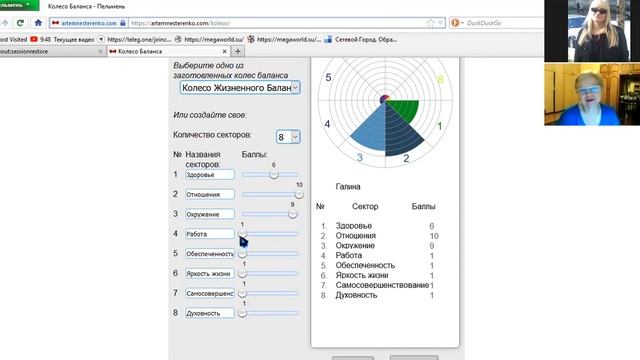Image resolution: width=640 pixels, height=360 pixels.
Task: Click the 'Отношения' sector name field
Action: click(210, 194)
